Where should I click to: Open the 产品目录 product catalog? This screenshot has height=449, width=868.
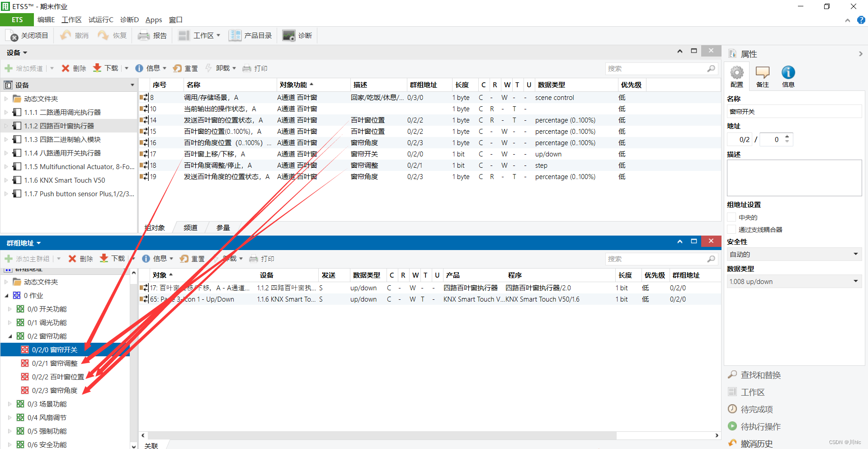[235, 36]
